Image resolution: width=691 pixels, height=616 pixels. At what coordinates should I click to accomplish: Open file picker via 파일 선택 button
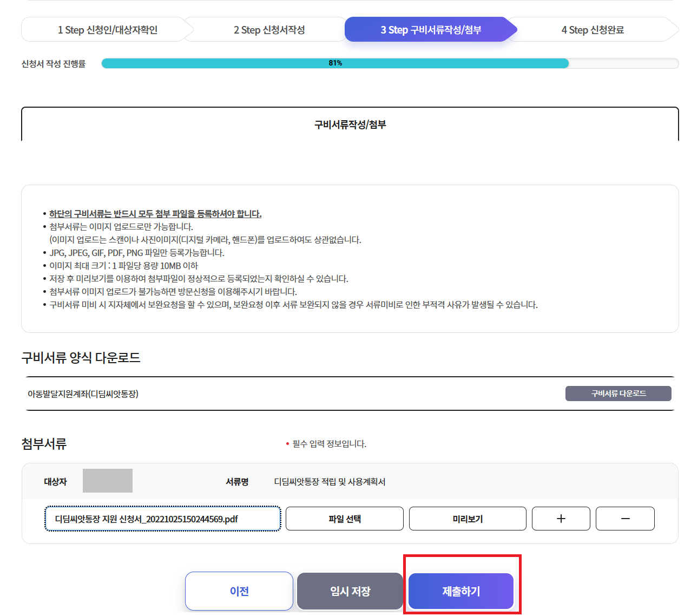344,518
